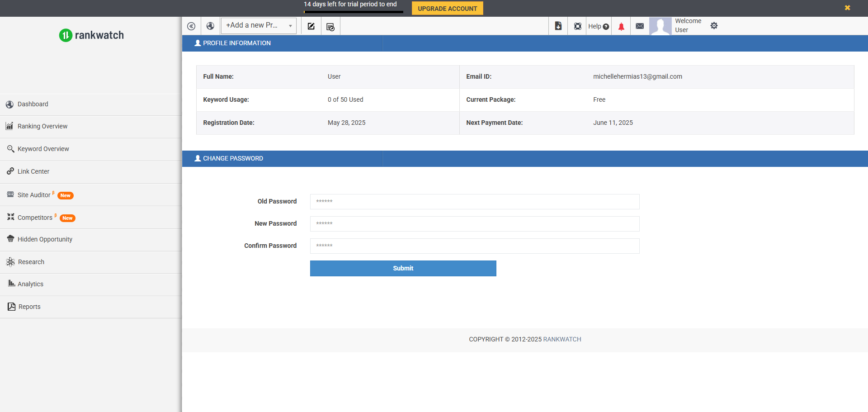Open the support lifebuoy icon
868x412 pixels.
[578, 26]
